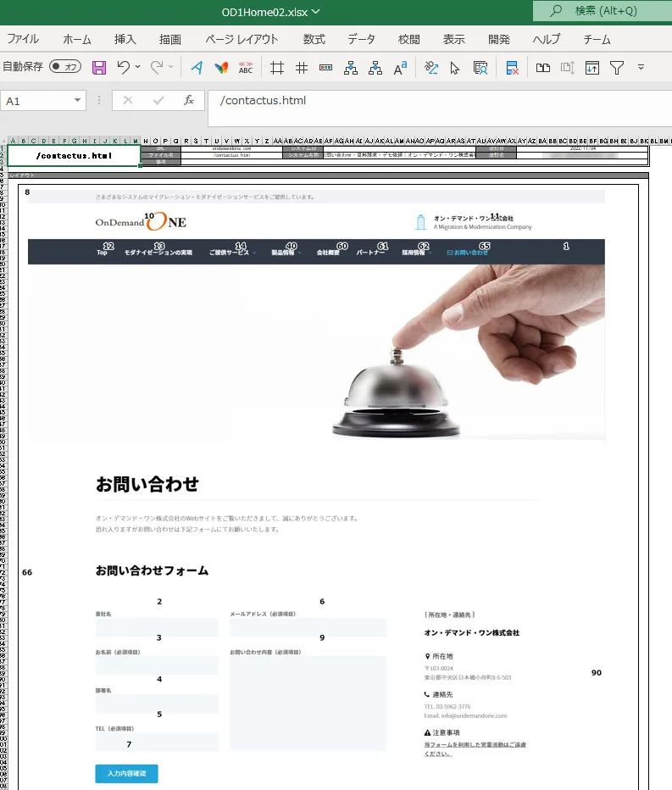Open the ファイル menu tab
Screen dimensions: 672x790
pos(23,39)
